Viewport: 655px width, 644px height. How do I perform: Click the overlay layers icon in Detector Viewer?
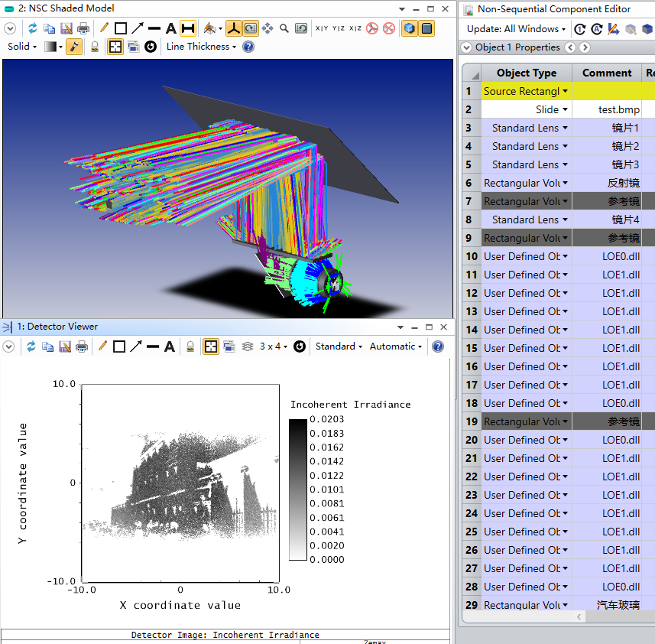(248, 346)
